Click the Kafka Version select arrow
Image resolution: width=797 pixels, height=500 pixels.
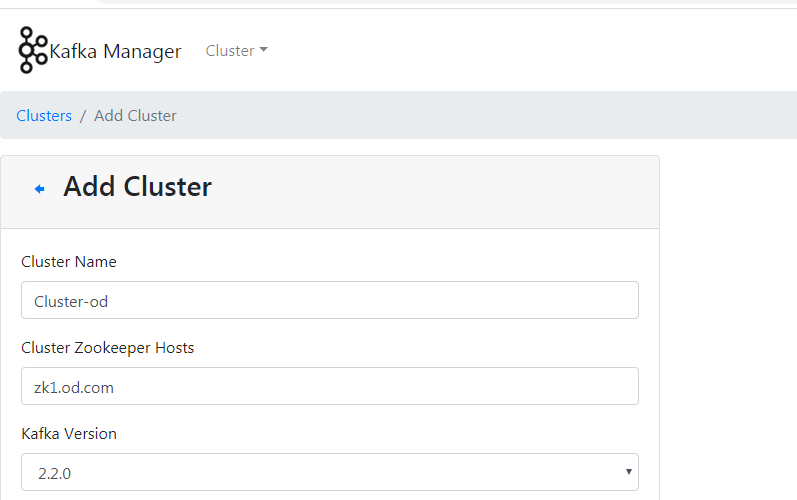(x=628, y=472)
